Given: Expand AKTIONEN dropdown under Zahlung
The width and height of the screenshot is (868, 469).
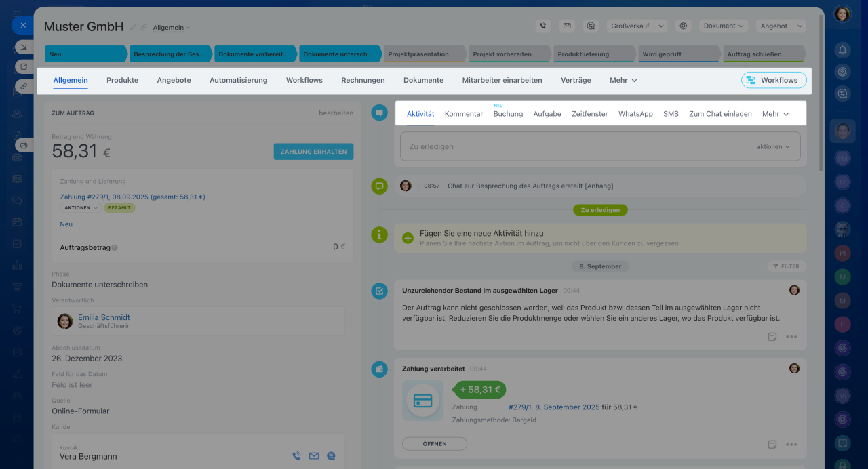Looking at the screenshot, I should [81, 208].
